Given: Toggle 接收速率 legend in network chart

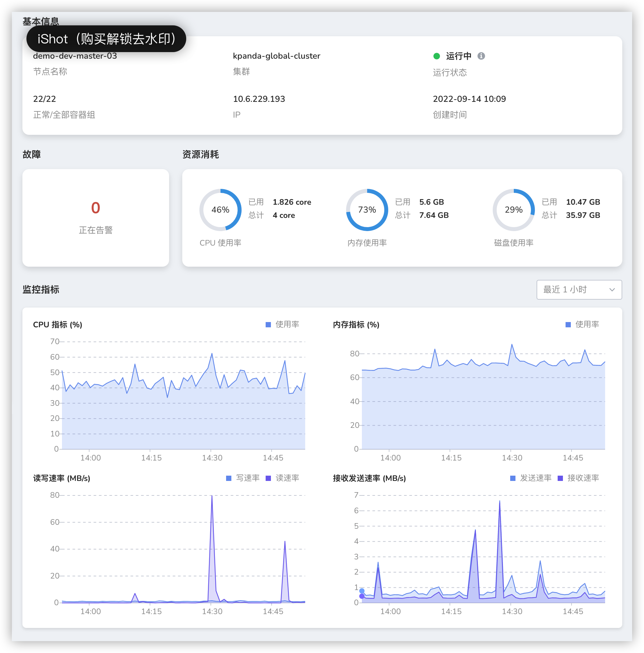Looking at the screenshot, I should 578,478.
